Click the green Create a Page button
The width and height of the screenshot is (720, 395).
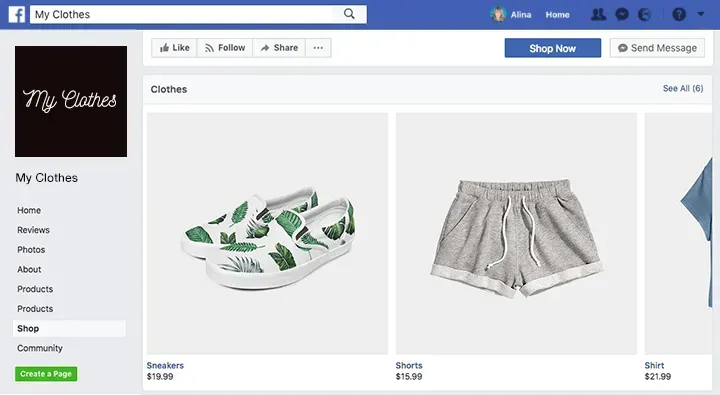[x=46, y=374]
